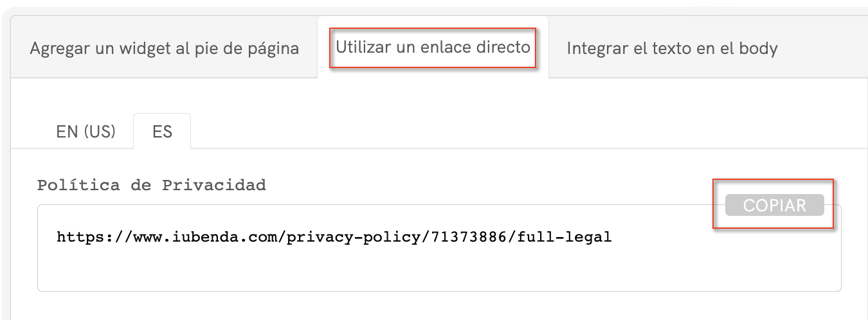
Task: Open the 'Agregar un widget al pie de página' tab
Action: (164, 48)
